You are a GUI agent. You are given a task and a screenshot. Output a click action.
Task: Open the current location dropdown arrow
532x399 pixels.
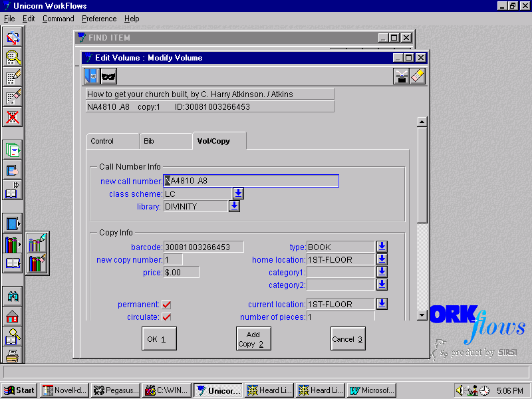[x=382, y=304]
